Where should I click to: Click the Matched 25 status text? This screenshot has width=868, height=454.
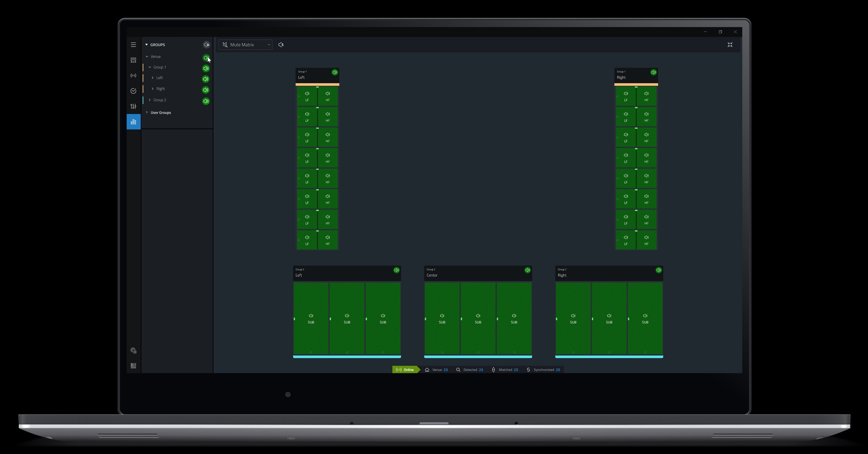click(x=509, y=370)
